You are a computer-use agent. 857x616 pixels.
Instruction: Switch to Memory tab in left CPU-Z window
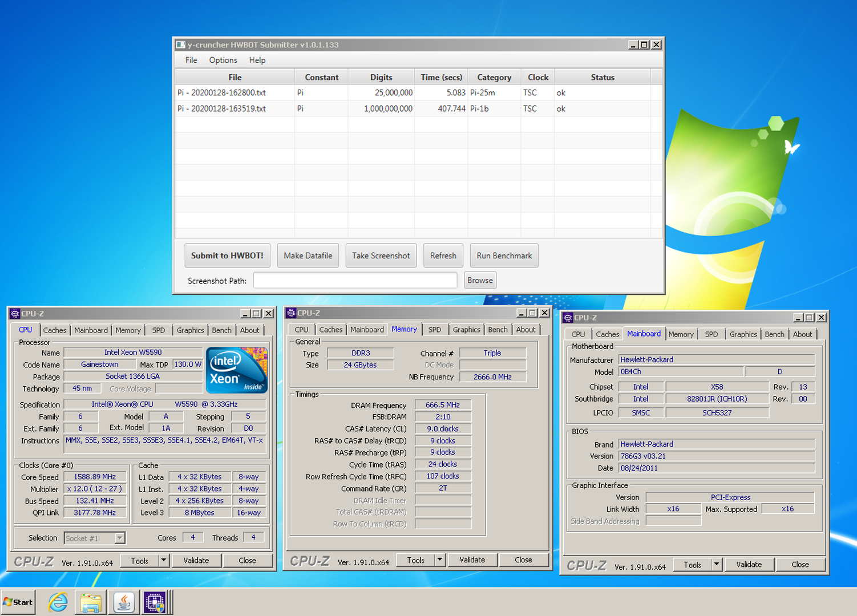128,330
